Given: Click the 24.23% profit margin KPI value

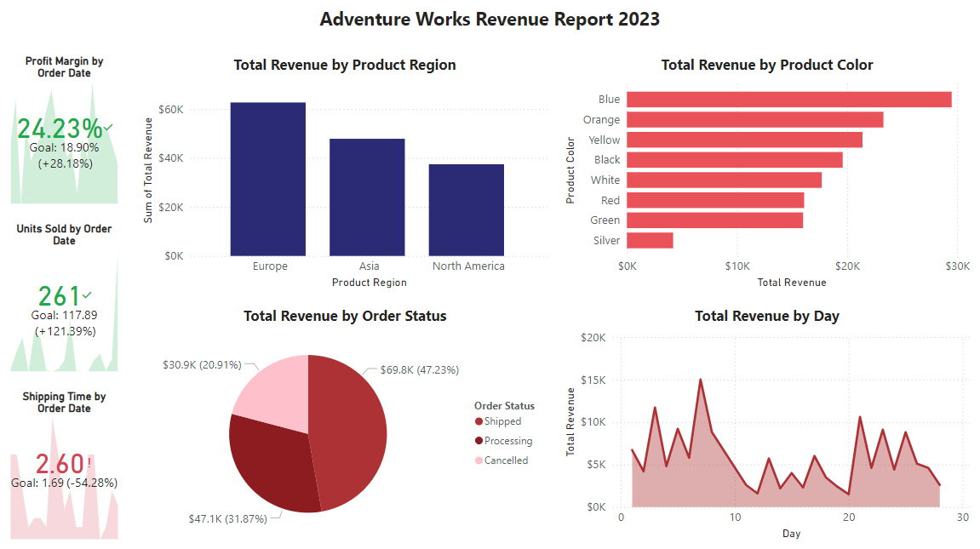Looking at the screenshot, I should pos(60,129).
